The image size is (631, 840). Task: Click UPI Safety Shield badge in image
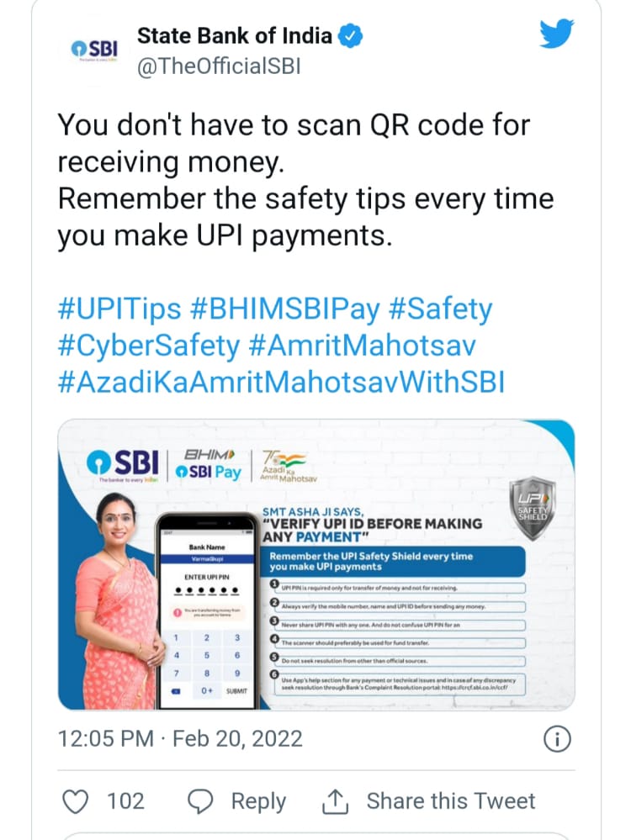point(533,507)
